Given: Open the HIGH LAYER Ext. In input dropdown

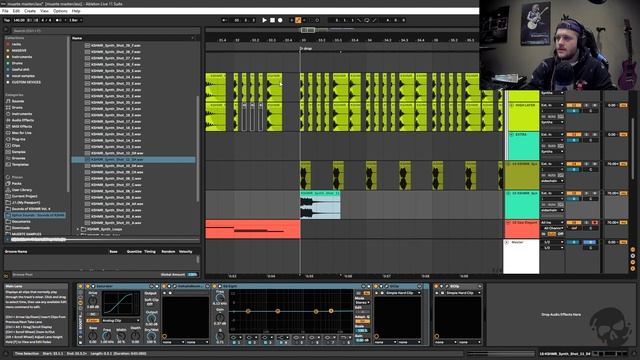Looking at the screenshot, I should click(552, 105).
